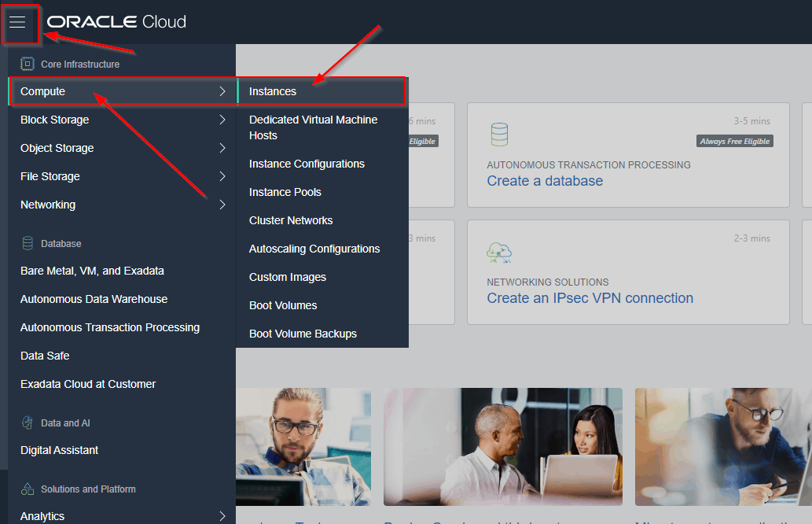Click the Core Infrastructure chip icon

[28, 64]
